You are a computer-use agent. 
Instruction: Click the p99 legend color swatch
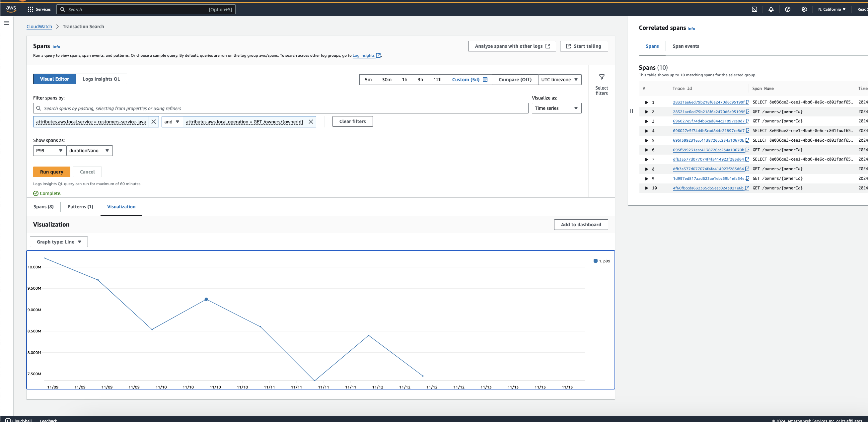click(x=596, y=261)
